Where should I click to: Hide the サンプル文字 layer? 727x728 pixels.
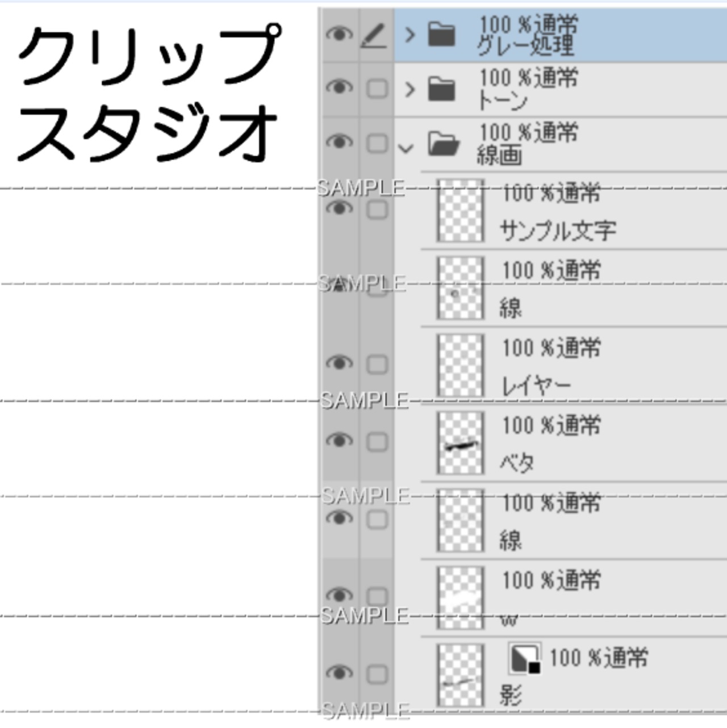point(339,208)
